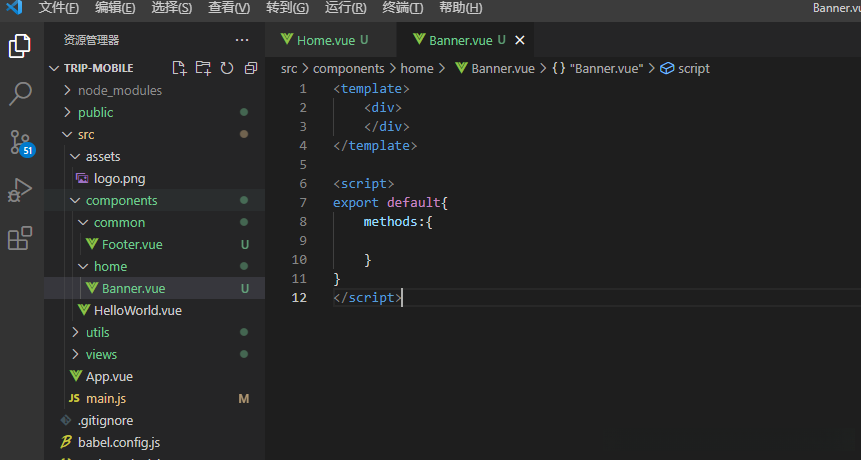Screen dimensions: 861x460
Task: Open Footer.vue in the file tree
Action: click(x=131, y=244)
